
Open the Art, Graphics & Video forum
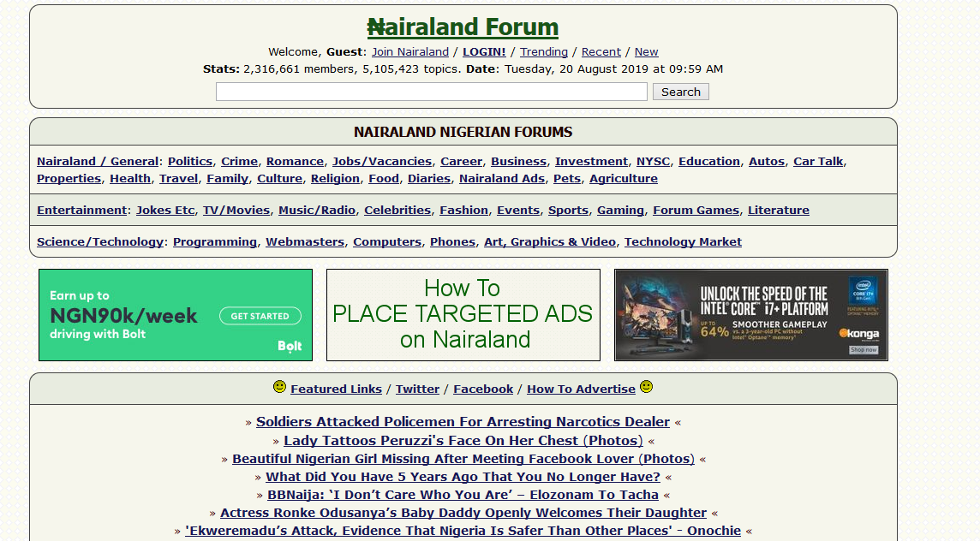[x=550, y=241]
